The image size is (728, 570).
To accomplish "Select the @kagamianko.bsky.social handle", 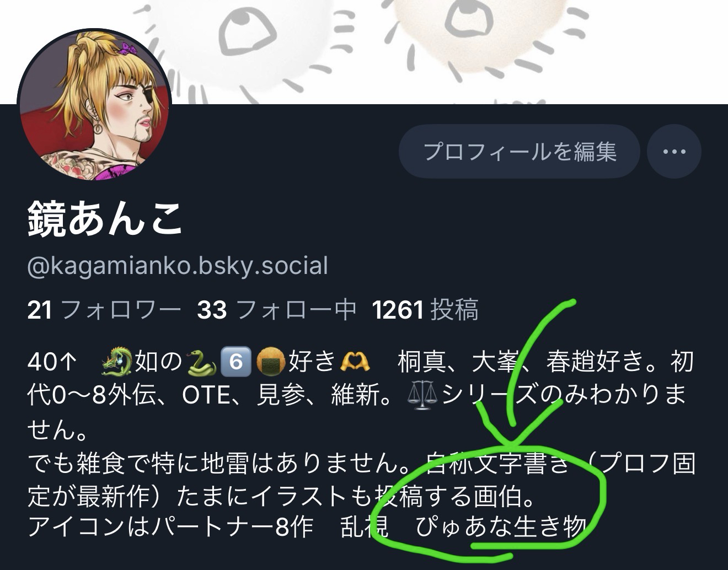I will coord(178,266).
